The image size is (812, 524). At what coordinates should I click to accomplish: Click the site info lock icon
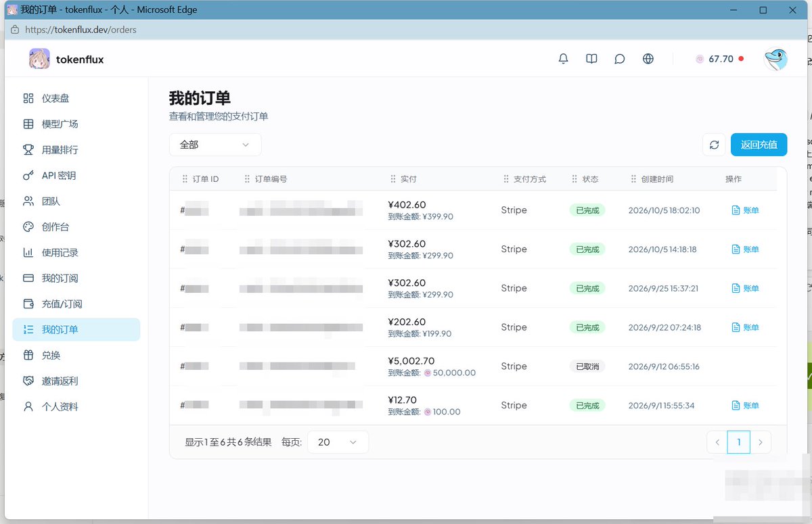click(14, 30)
